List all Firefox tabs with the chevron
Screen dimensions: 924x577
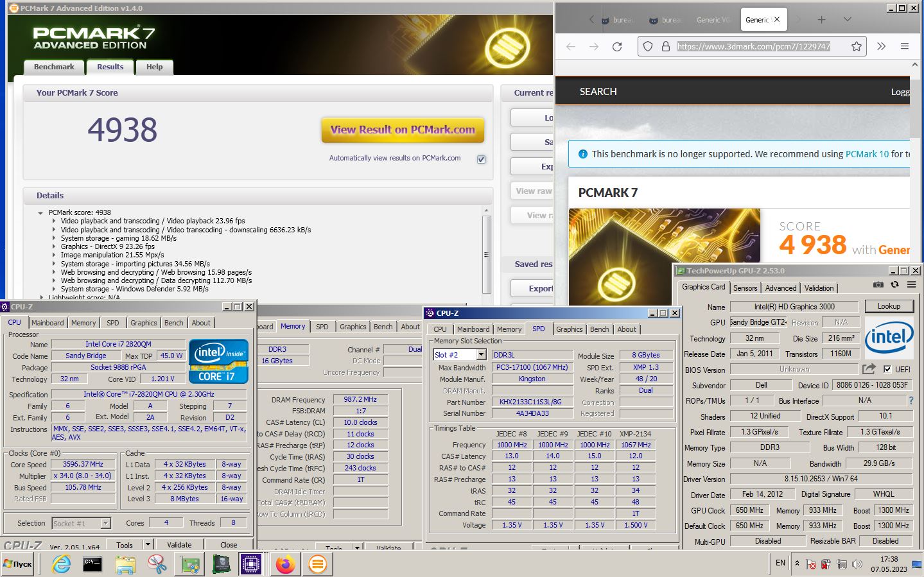click(x=847, y=20)
